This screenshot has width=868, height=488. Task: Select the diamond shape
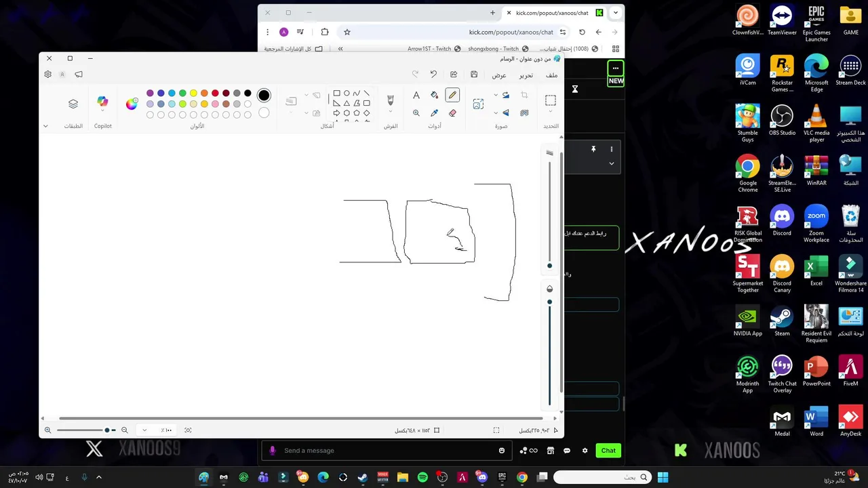pyautogui.click(x=366, y=113)
